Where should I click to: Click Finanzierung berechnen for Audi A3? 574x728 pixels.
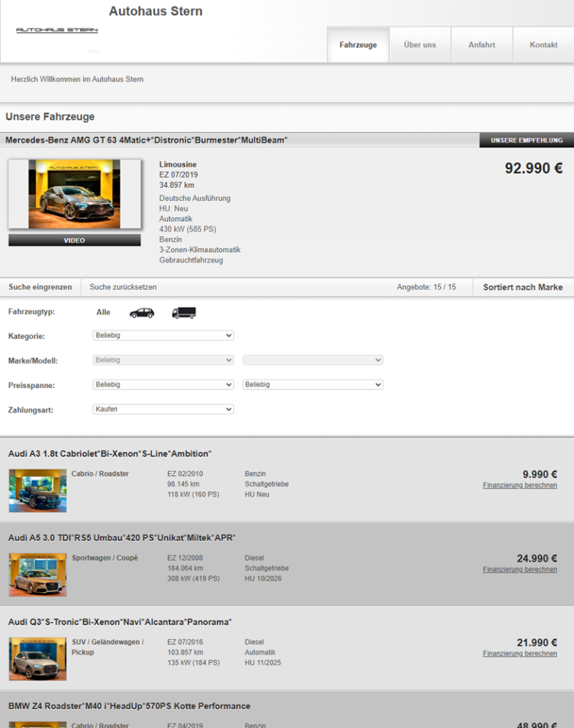click(519, 485)
